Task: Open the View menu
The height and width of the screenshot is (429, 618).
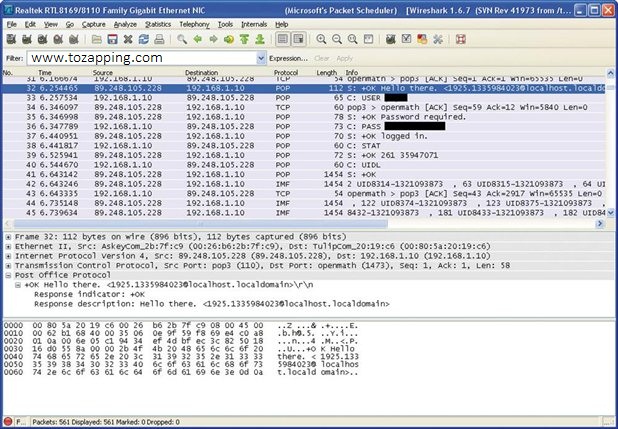Action: click(x=51, y=24)
